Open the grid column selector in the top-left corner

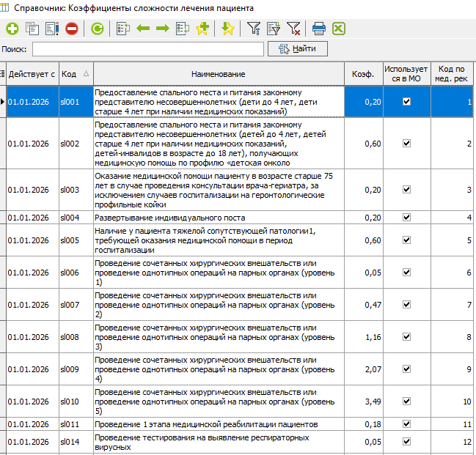pyautogui.click(x=3, y=74)
